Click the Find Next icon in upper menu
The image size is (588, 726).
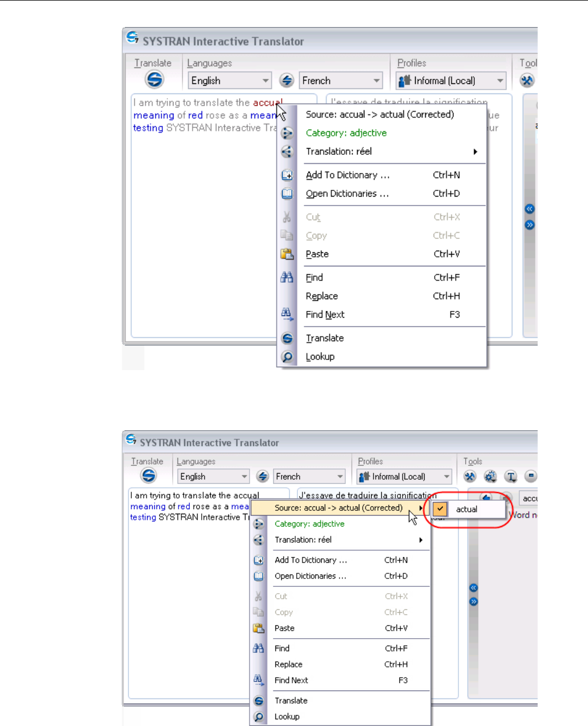point(287,314)
